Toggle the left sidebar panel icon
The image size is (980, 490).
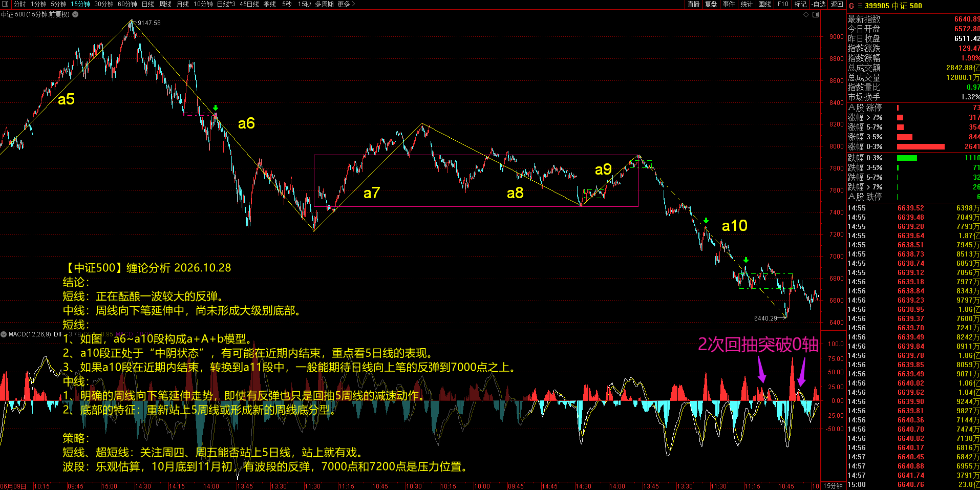click(x=6, y=4)
